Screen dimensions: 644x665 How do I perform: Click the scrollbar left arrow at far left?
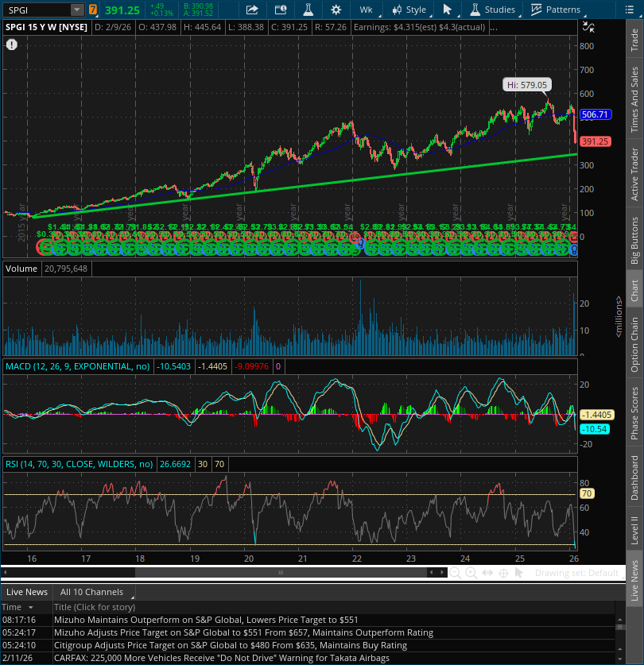tap(5, 573)
